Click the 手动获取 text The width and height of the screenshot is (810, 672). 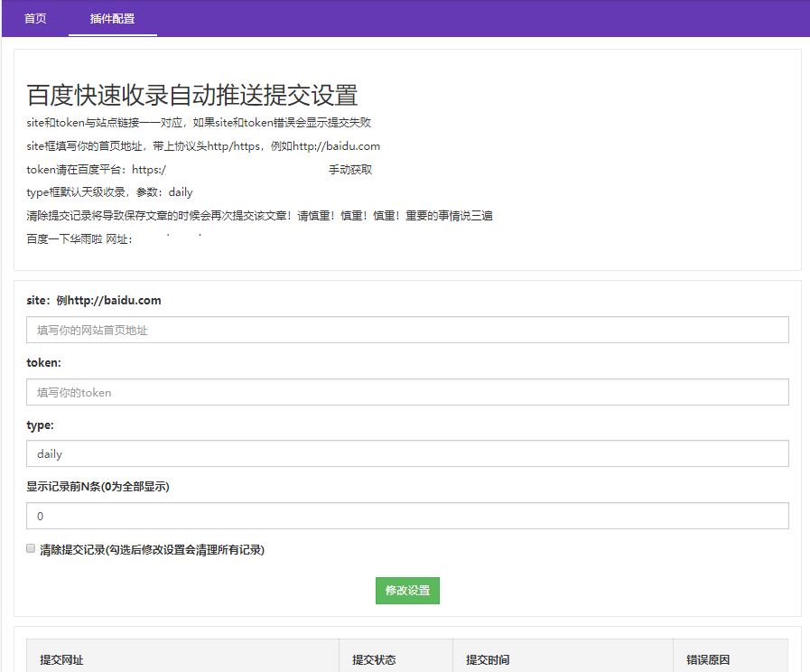[x=347, y=169]
